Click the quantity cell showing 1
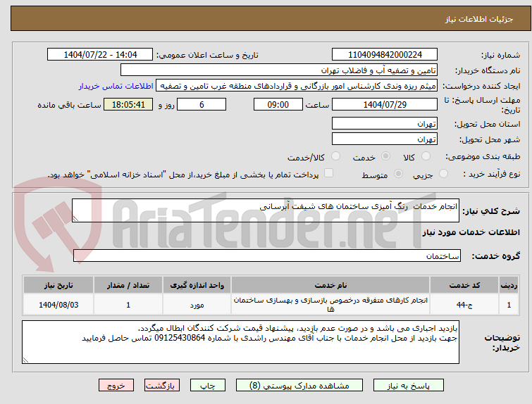The image size is (532, 404). [x=128, y=305]
